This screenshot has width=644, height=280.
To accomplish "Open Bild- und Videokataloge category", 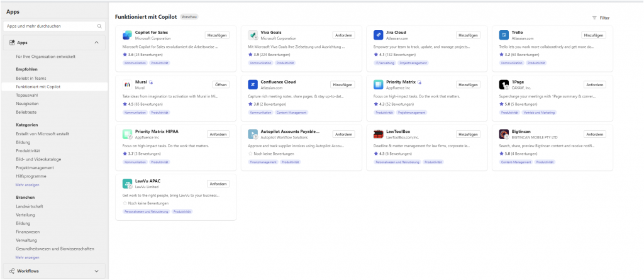I will [38, 159].
